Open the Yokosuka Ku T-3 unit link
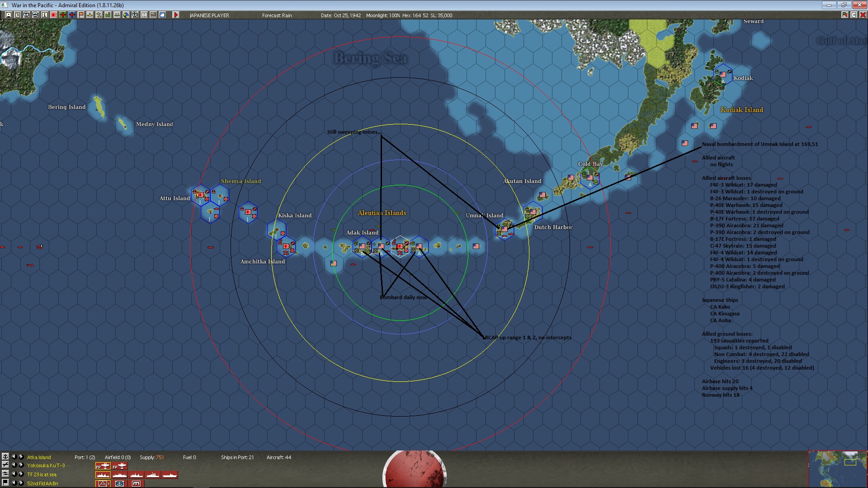 click(46, 465)
